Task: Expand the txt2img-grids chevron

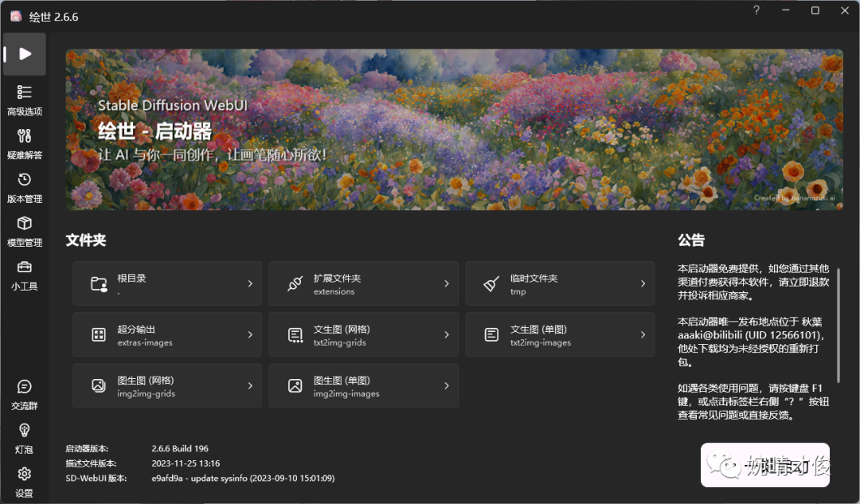Action: [447, 334]
